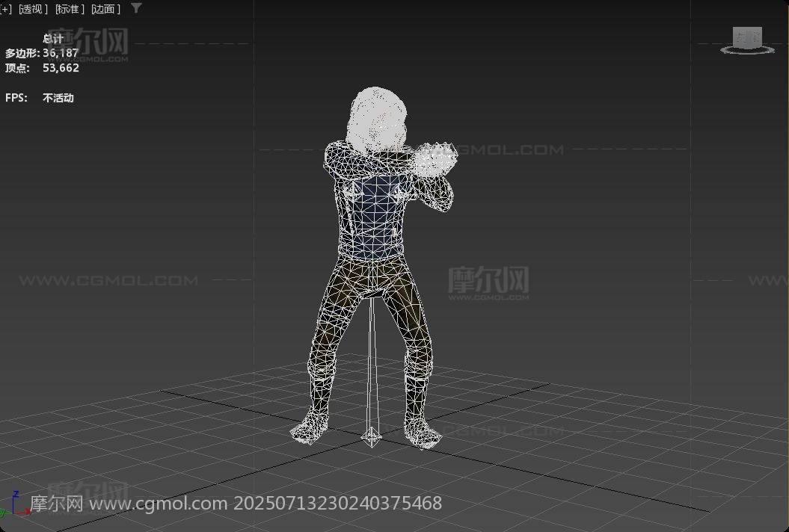Select the pivot helper at character's feet
Viewport: 789px width, 532px height.
(x=372, y=436)
